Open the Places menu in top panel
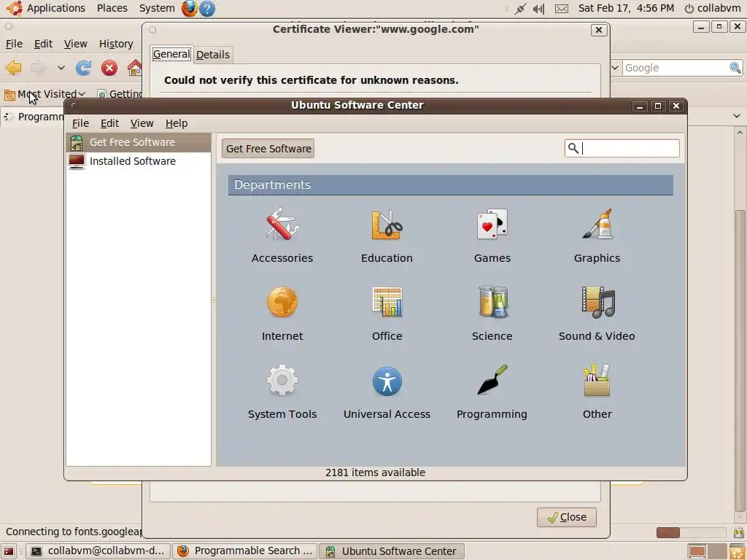 tap(112, 8)
